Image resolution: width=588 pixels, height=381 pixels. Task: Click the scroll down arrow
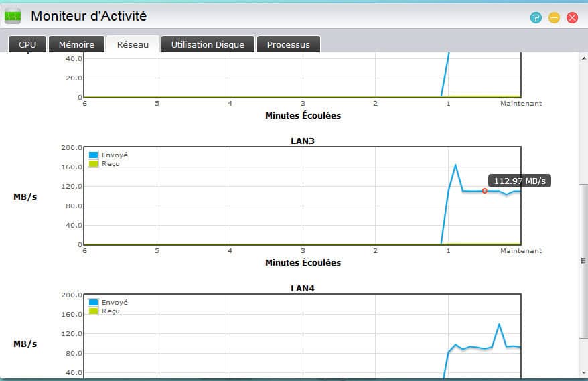(x=583, y=372)
